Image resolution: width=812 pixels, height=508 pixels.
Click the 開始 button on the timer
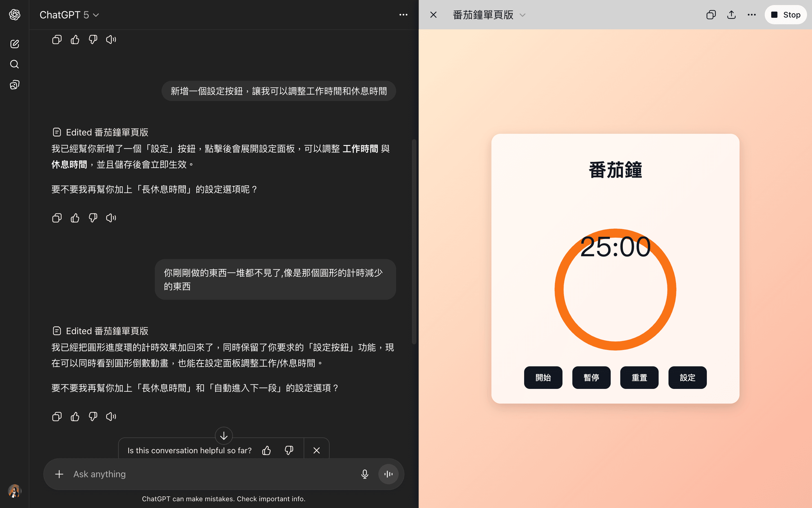click(543, 378)
